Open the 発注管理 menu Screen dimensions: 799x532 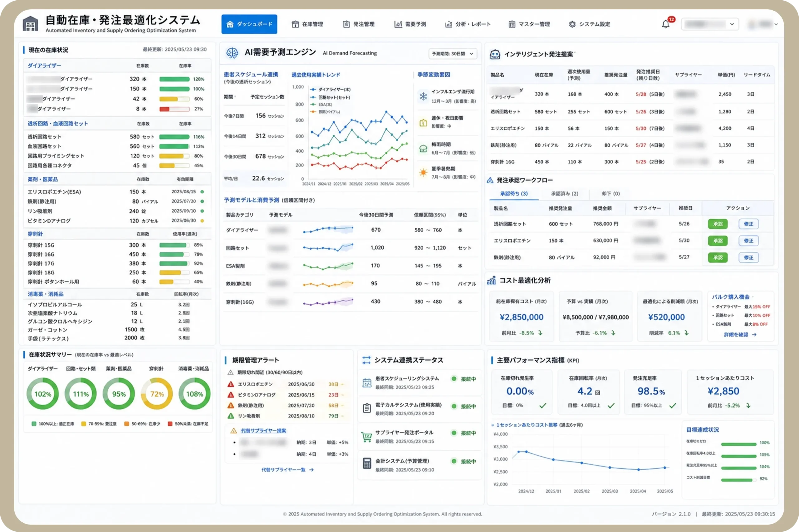coord(359,24)
